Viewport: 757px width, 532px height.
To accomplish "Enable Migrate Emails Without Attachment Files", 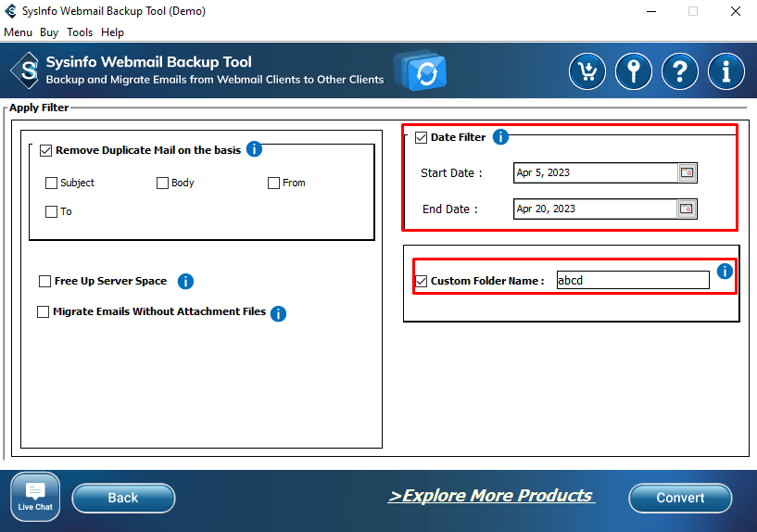I will [43, 311].
